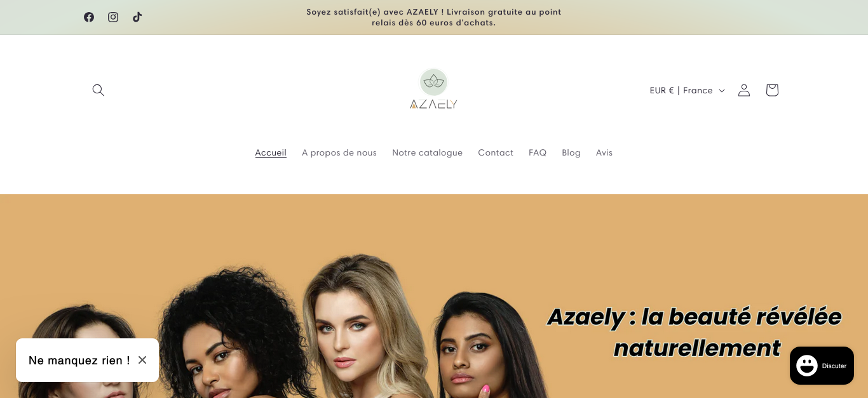Click the hero banner image of models
The width and height of the screenshot is (868, 398).
point(434,296)
